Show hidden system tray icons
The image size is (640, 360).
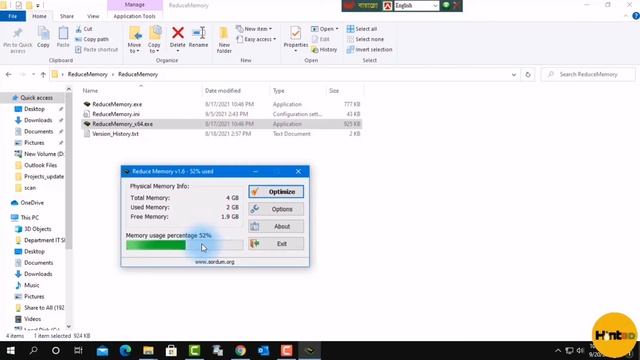click(558, 351)
